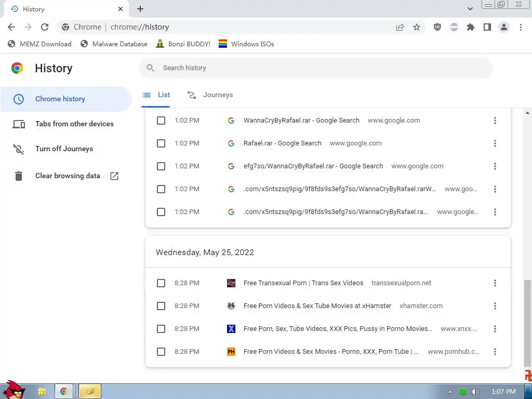Reload the chrome://history page
Viewport: 532px width, 399px height.
click(x=45, y=27)
